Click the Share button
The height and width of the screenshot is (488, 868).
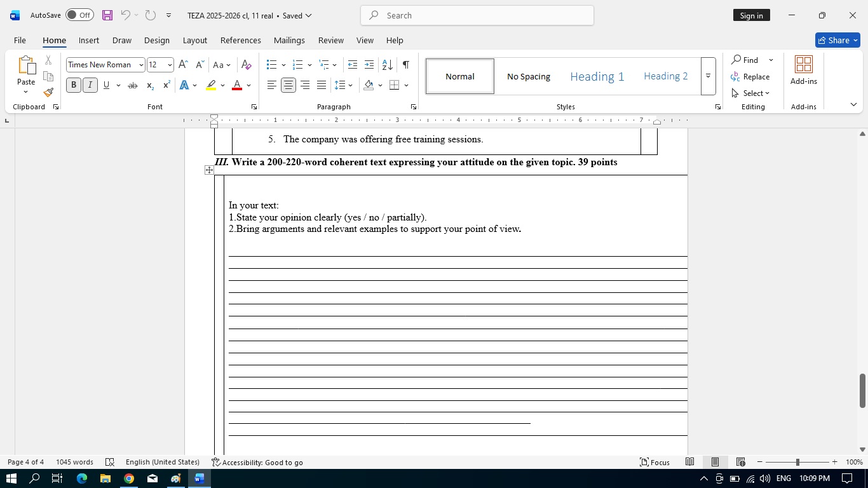[837, 40]
